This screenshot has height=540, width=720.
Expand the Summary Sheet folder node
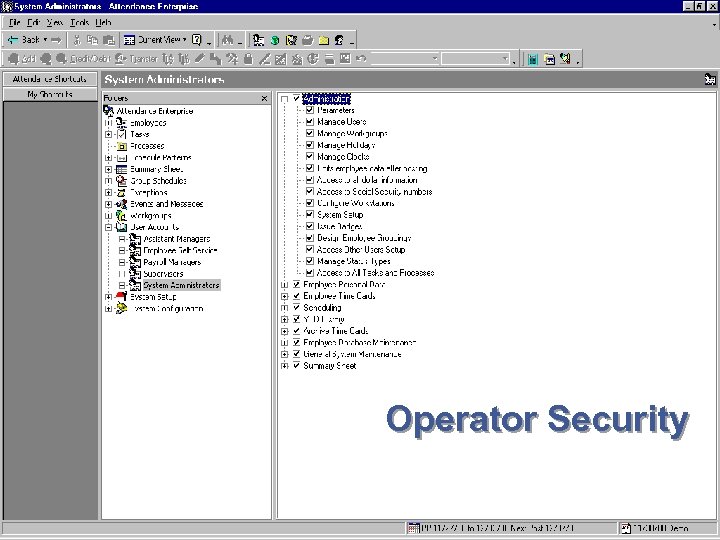tap(108, 169)
